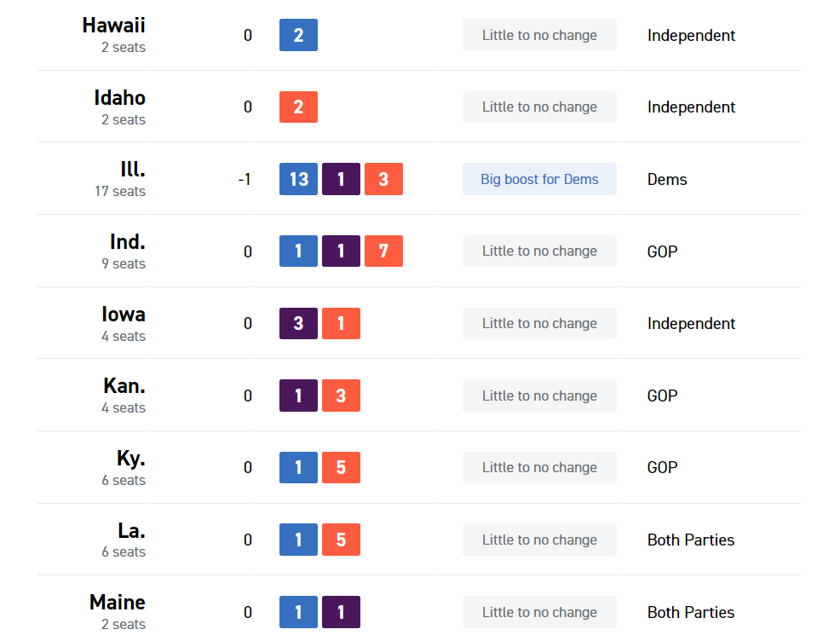
Task: Select Kentucky red box showing 5
Action: click(x=341, y=468)
